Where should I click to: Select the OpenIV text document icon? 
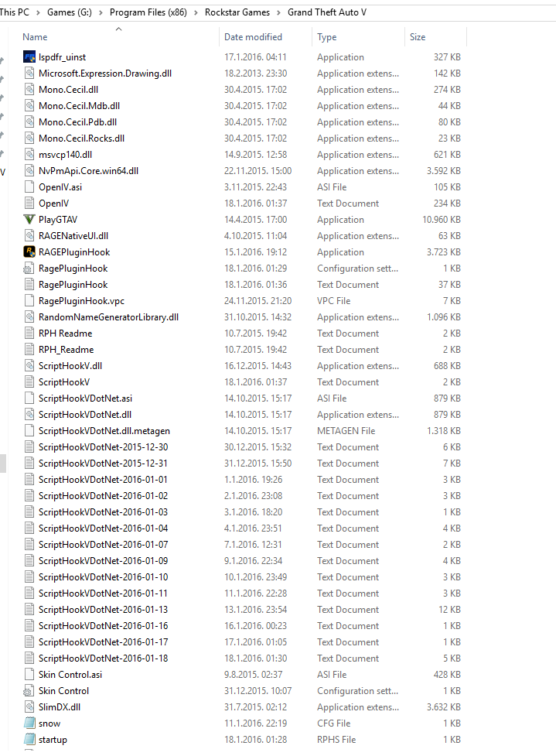tap(29, 203)
